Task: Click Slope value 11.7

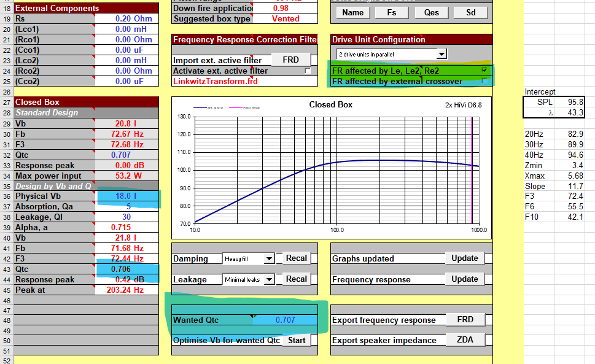Action: point(569,186)
